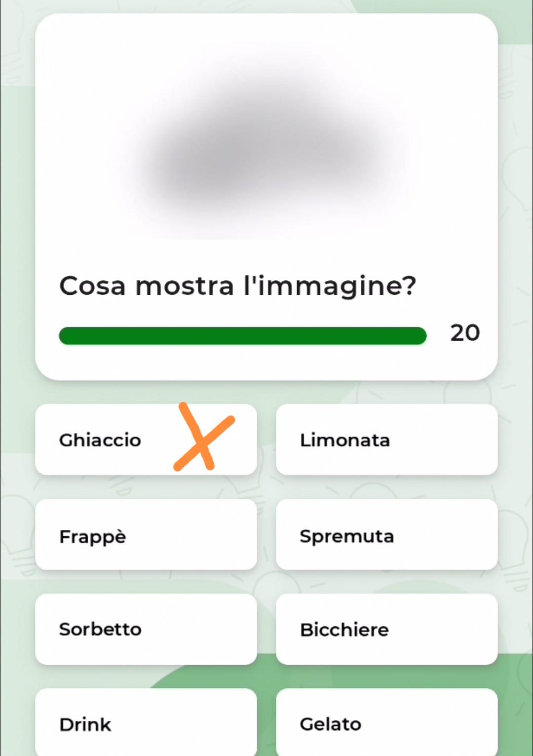Click the timer number 20
The height and width of the screenshot is (756, 533).
(464, 333)
